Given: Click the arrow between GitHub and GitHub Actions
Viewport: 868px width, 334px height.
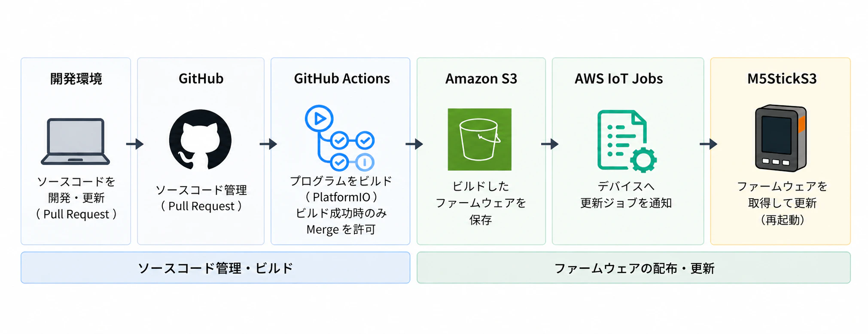Looking at the screenshot, I should (268, 144).
